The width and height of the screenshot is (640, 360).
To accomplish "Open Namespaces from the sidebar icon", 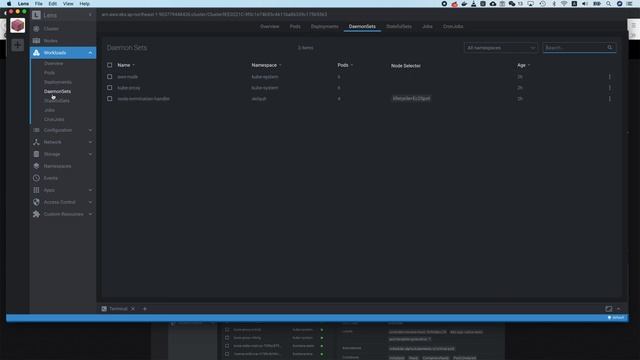I will [36, 166].
